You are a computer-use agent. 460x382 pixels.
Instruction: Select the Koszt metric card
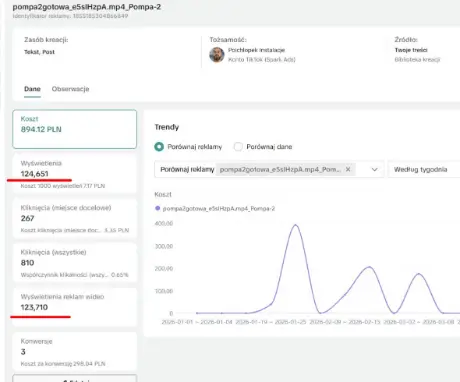[x=75, y=129]
